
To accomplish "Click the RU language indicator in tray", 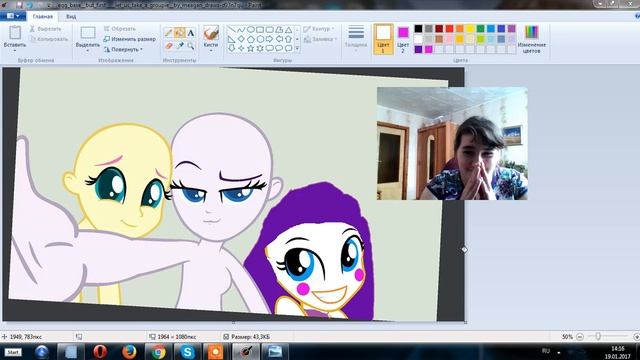I will click(546, 351).
